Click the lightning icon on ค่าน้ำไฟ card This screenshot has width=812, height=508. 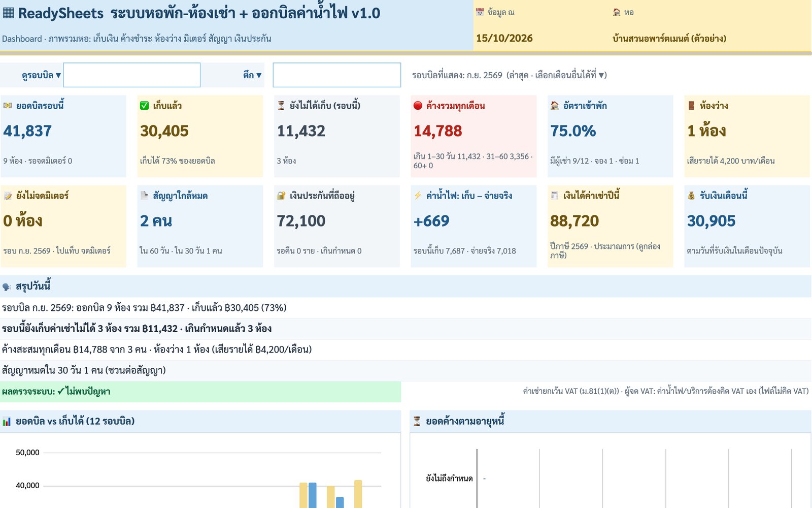click(418, 196)
